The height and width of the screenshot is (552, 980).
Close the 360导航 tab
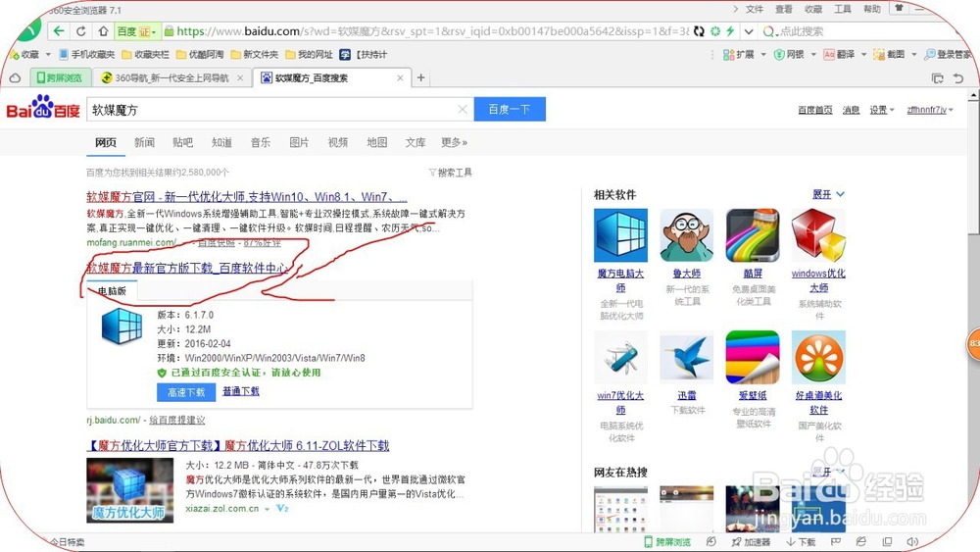(240, 78)
